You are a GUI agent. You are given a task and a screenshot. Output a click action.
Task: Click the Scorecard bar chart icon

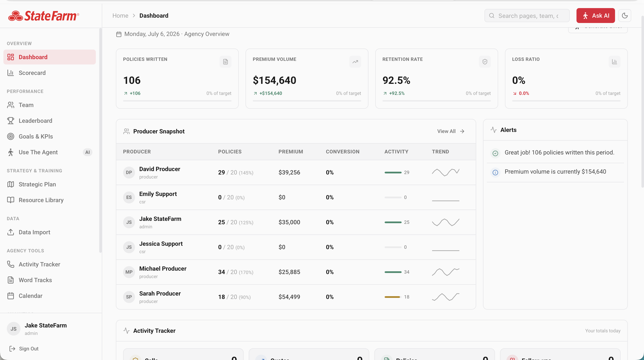pyautogui.click(x=10, y=73)
